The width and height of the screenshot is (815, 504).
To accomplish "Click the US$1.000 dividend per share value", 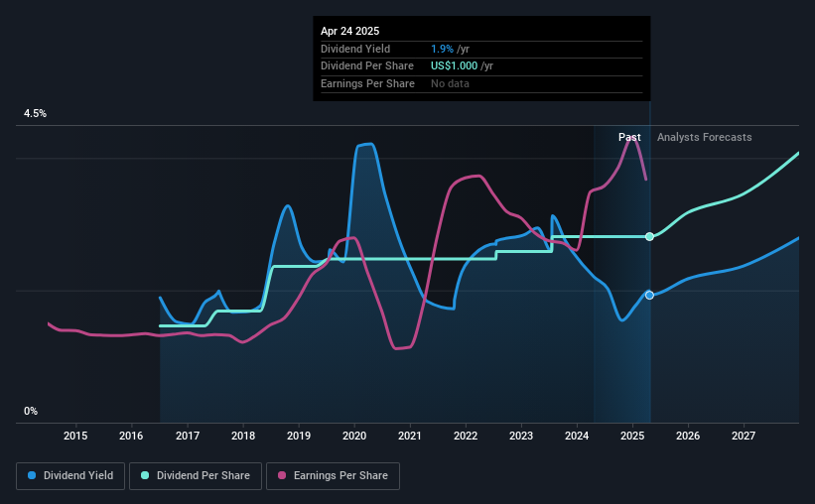I will 454,66.
